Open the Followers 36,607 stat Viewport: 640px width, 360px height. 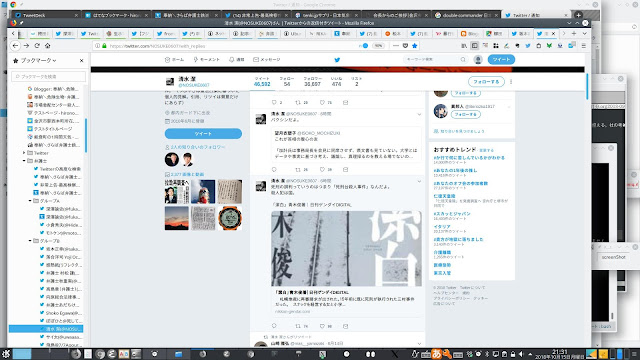tap(312, 82)
